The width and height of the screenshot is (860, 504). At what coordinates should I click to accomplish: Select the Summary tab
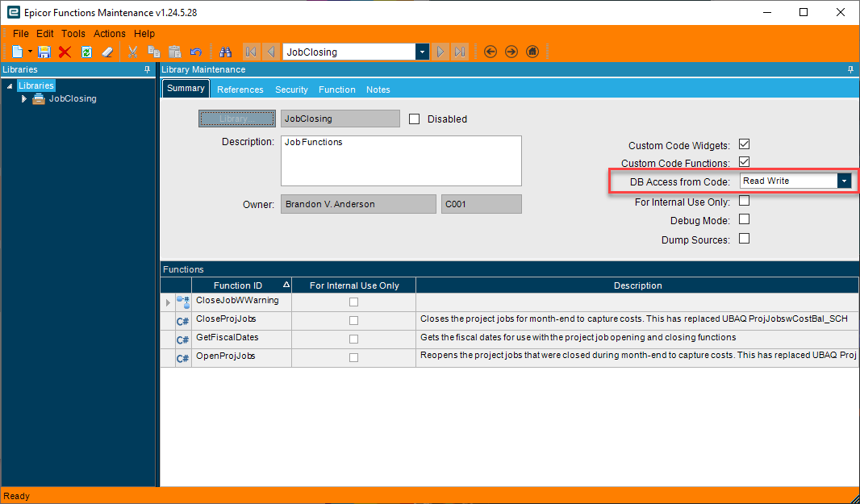(x=186, y=88)
